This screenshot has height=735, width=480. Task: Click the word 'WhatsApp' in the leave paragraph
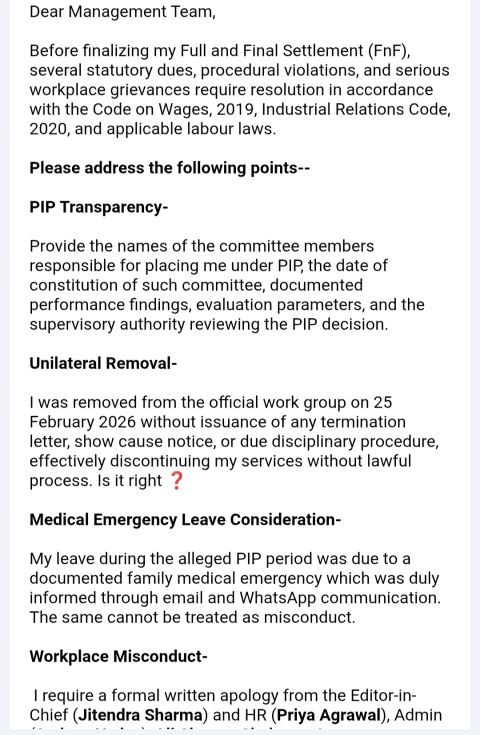(x=278, y=598)
